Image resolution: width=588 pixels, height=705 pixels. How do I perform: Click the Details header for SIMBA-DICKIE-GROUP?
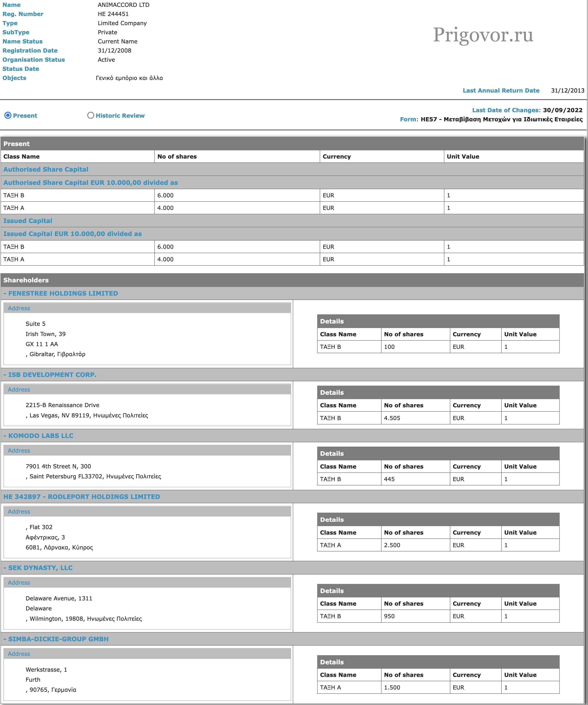tap(332, 662)
